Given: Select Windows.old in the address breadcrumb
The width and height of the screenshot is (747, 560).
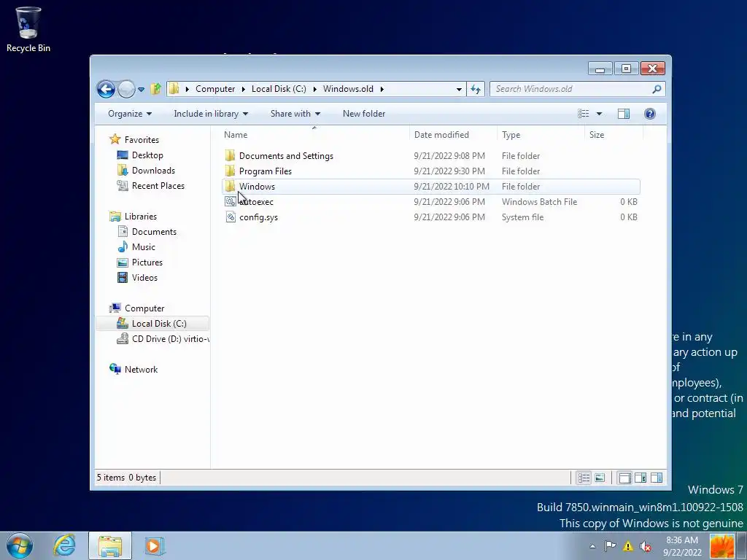Looking at the screenshot, I should click(x=348, y=89).
